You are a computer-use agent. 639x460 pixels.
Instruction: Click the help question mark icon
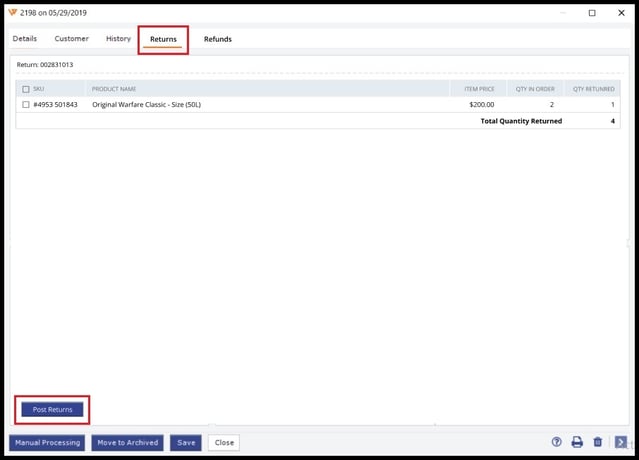[556, 442]
